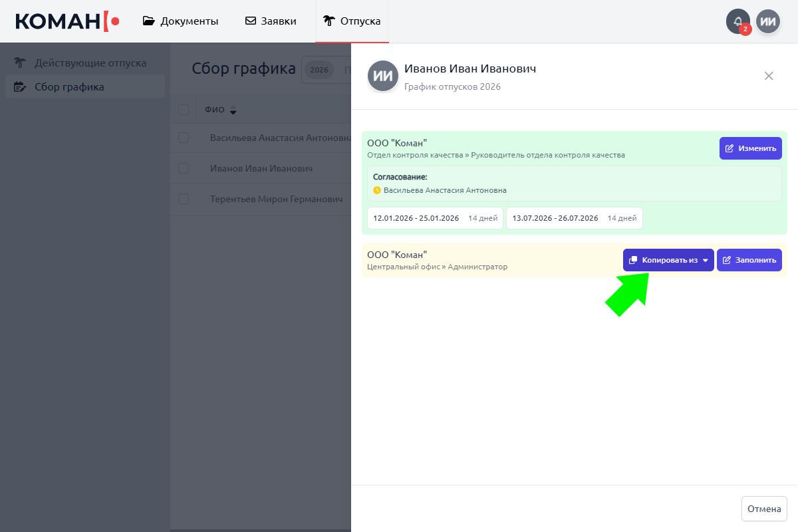Click the palm tree icon for Действующие отпуска

click(20, 63)
